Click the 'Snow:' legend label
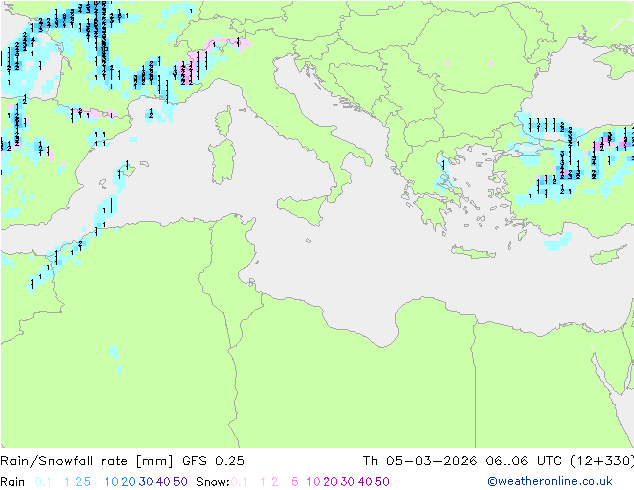This screenshot has width=634, height=490. (213, 482)
